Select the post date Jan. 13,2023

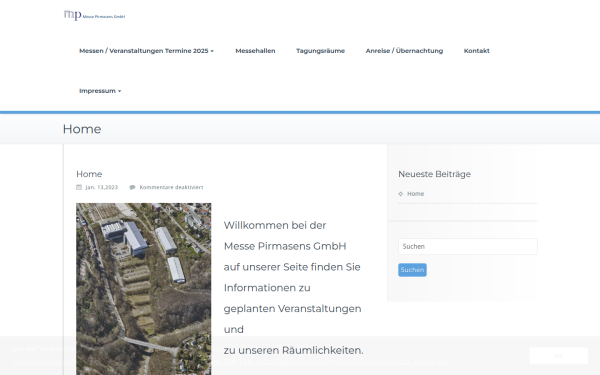101,187
